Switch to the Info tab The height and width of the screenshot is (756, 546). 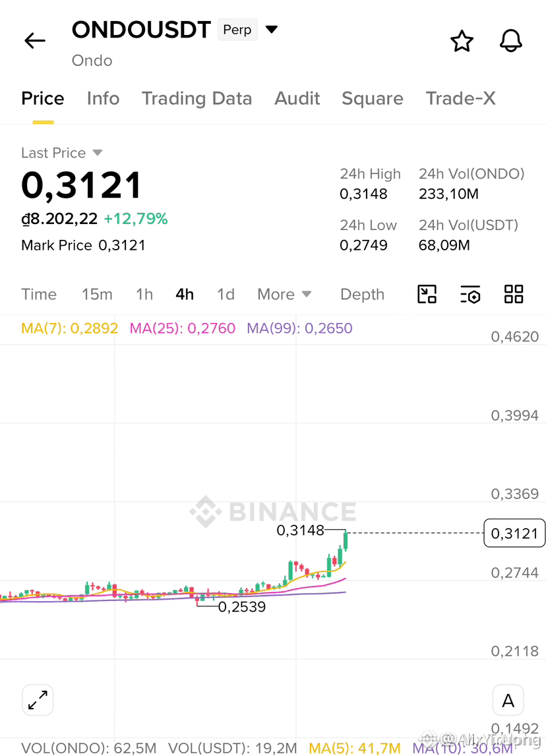(x=104, y=98)
